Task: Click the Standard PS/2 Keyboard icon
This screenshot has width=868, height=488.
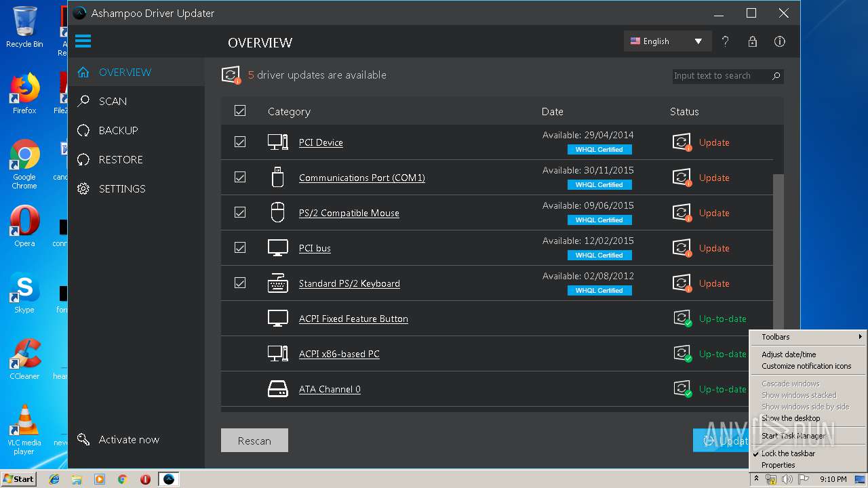Action: click(277, 283)
